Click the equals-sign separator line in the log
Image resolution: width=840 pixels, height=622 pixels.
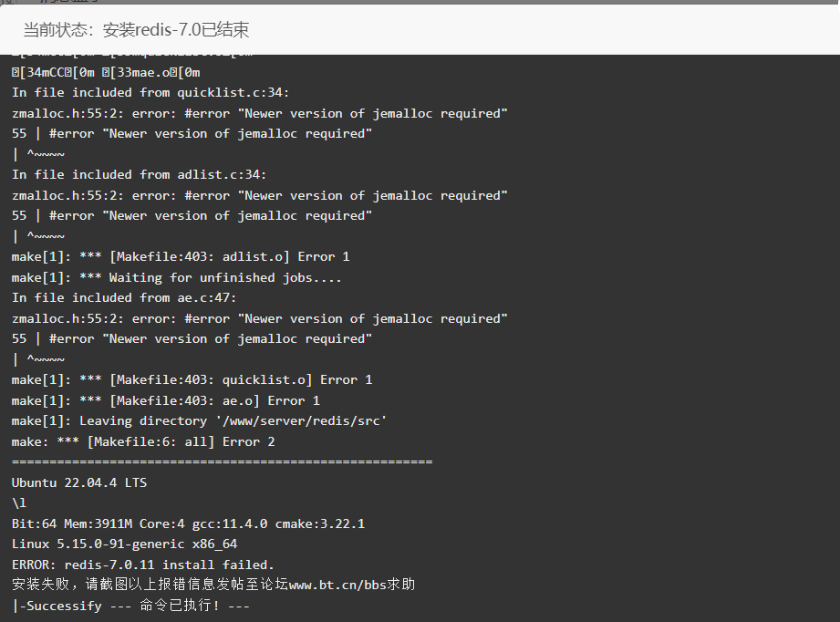point(222,461)
